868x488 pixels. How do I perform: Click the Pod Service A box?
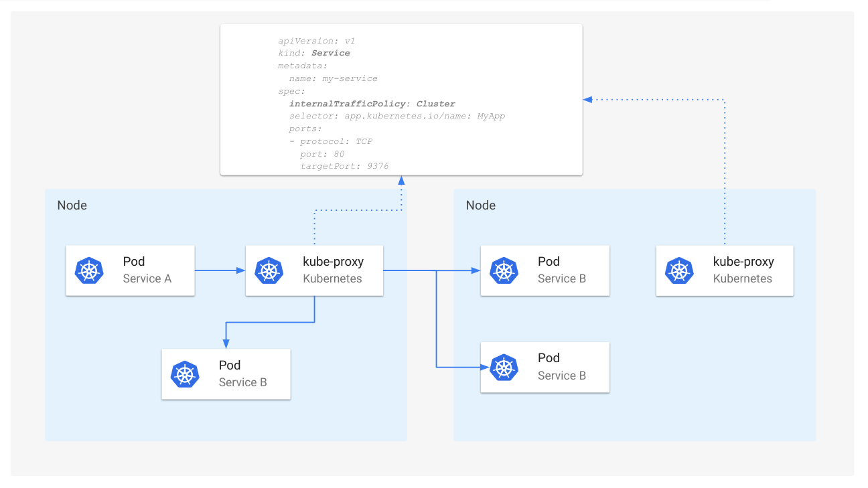click(x=130, y=270)
